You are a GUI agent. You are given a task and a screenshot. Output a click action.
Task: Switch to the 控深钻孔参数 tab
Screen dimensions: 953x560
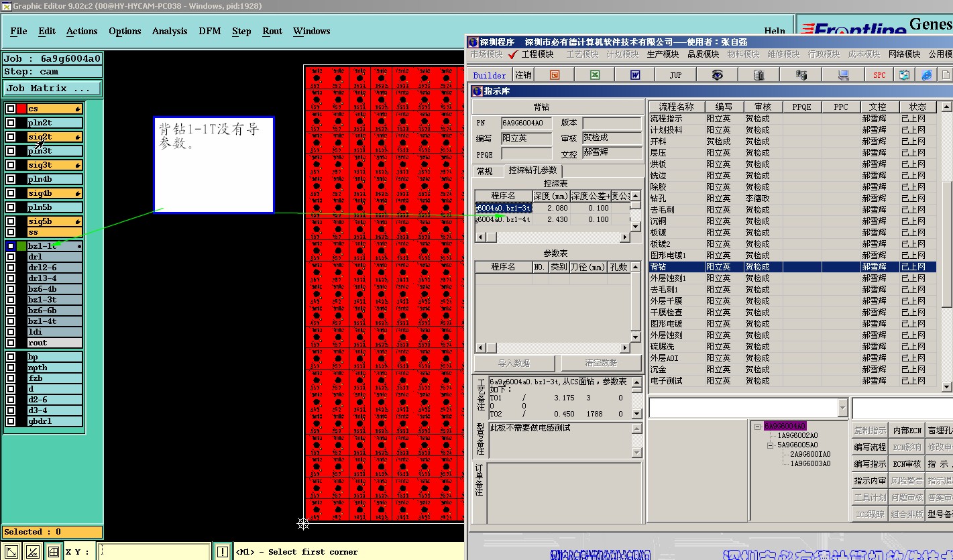[532, 170]
